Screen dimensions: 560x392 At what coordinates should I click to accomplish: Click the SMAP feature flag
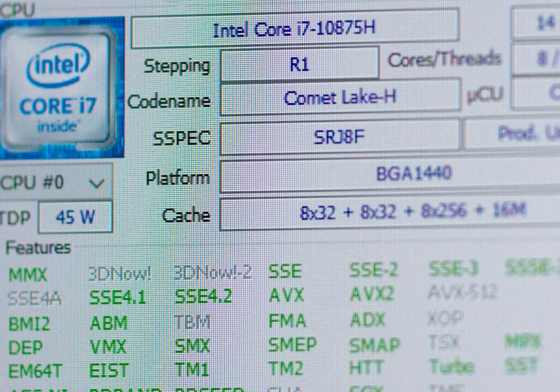(375, 345)
